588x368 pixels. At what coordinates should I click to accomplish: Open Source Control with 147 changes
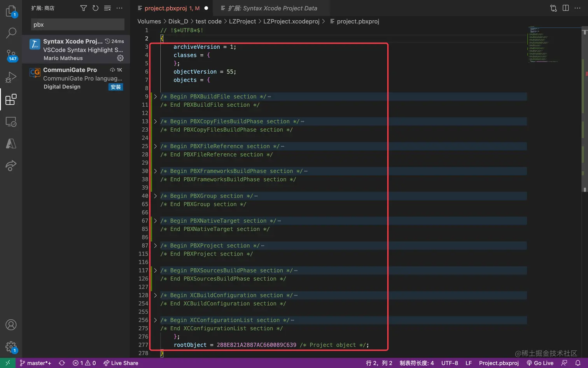point(11,55)
